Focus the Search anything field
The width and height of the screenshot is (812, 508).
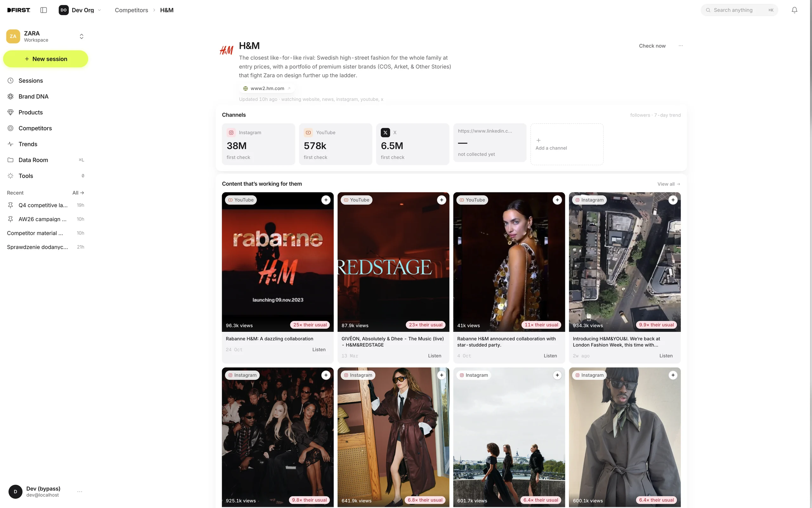point(739,10)
